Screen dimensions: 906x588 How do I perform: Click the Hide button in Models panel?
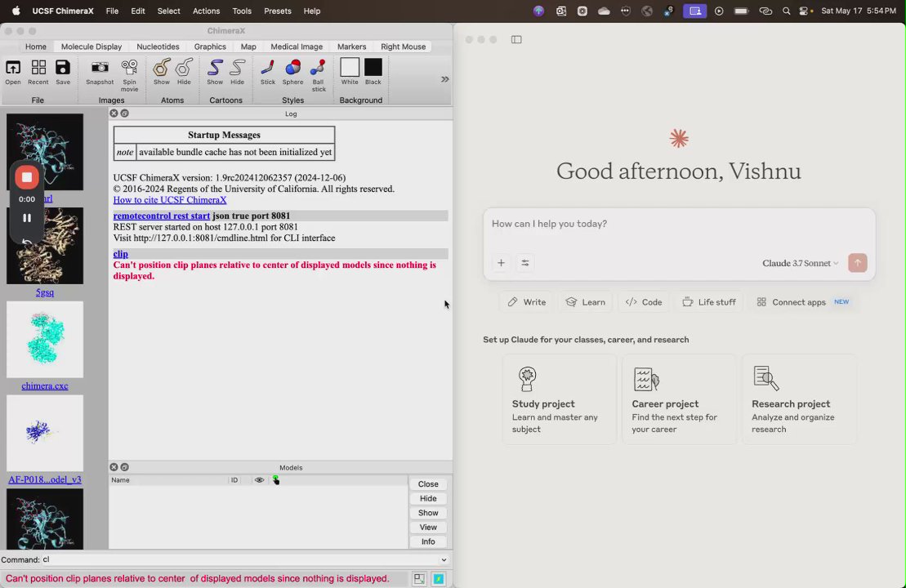point(428,498)
